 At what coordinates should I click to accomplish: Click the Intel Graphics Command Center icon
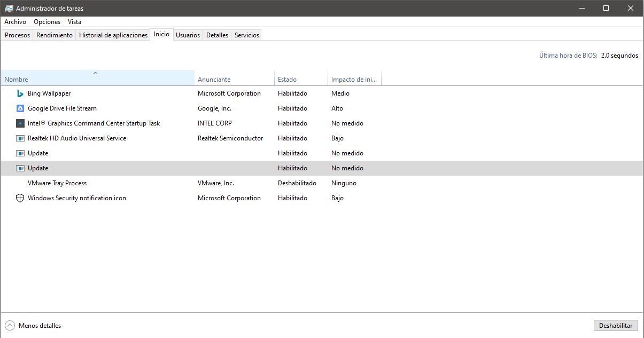point(20,123)
